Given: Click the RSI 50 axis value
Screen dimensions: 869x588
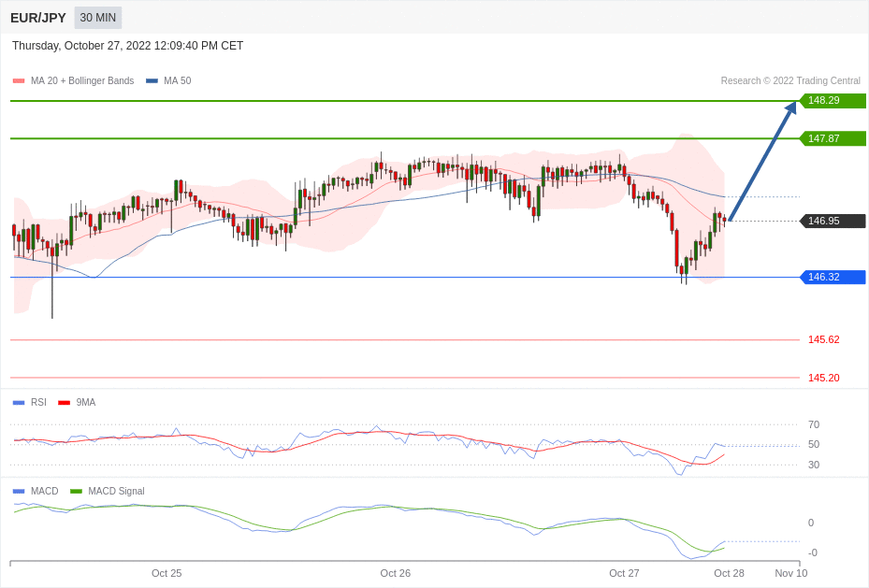Looking at the screenshot, I should pyautogui.click(x=814, y=444).
